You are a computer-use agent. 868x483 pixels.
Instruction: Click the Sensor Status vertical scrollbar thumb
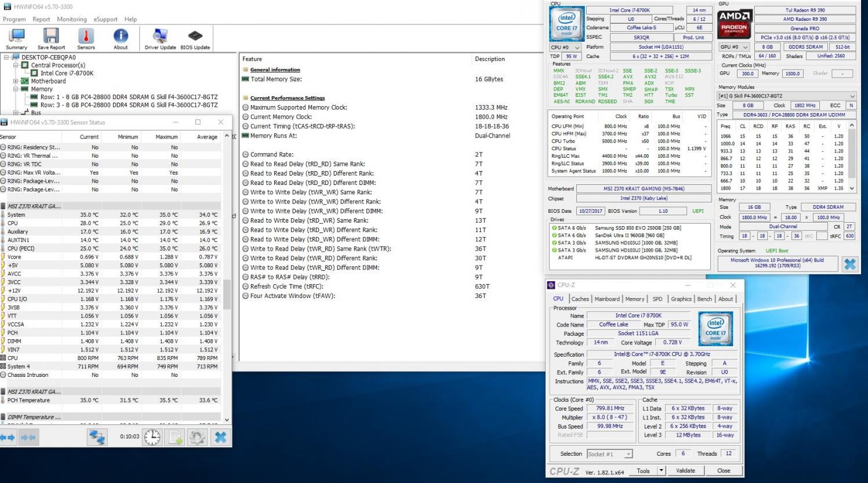pos(227,294)
